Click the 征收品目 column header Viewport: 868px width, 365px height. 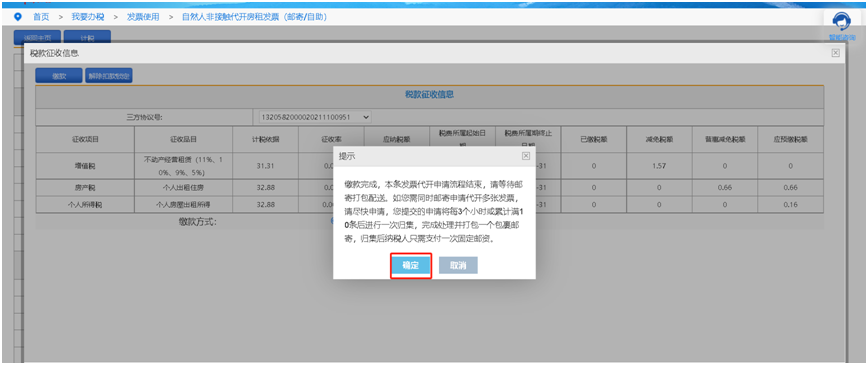pos(183,139)
